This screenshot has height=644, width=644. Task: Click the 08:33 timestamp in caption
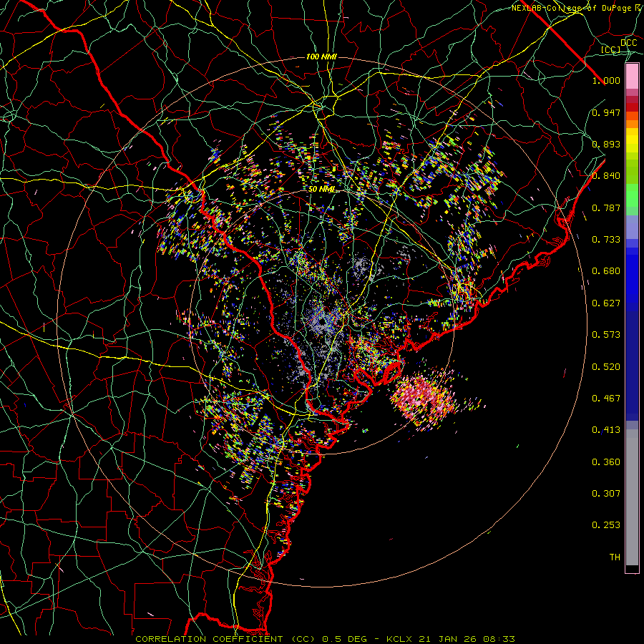(x=498, y=639)
